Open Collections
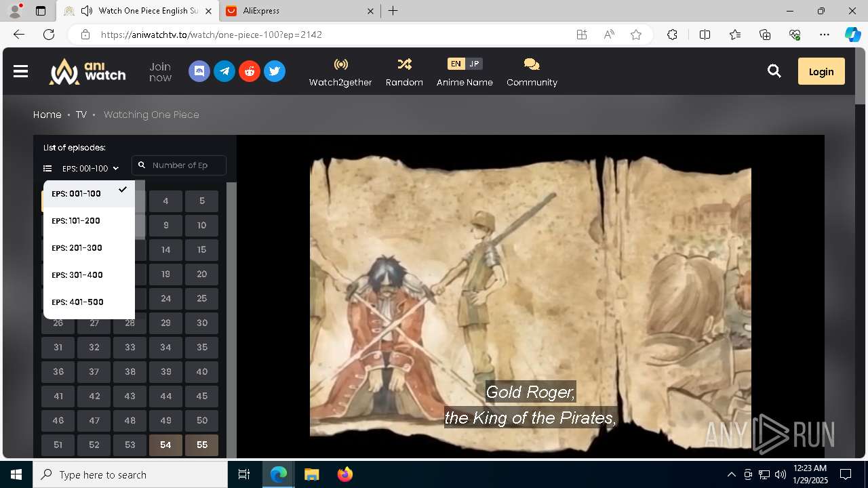This screenshot has width=868, height=488. [765, 35]
